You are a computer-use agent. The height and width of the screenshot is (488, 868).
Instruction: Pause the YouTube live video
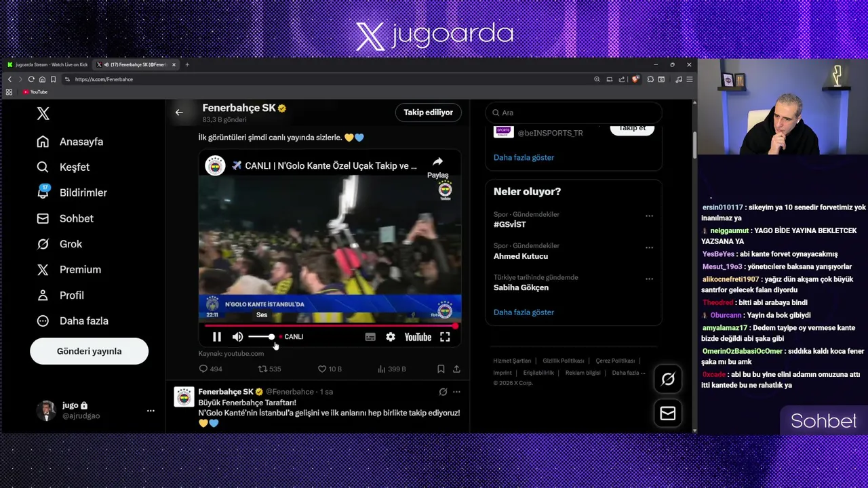pos(217,337)
